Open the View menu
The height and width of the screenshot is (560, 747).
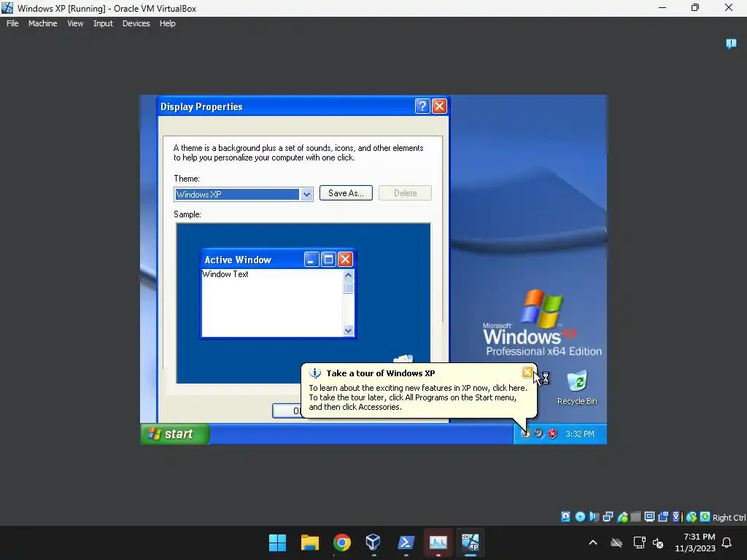[75, 23]
